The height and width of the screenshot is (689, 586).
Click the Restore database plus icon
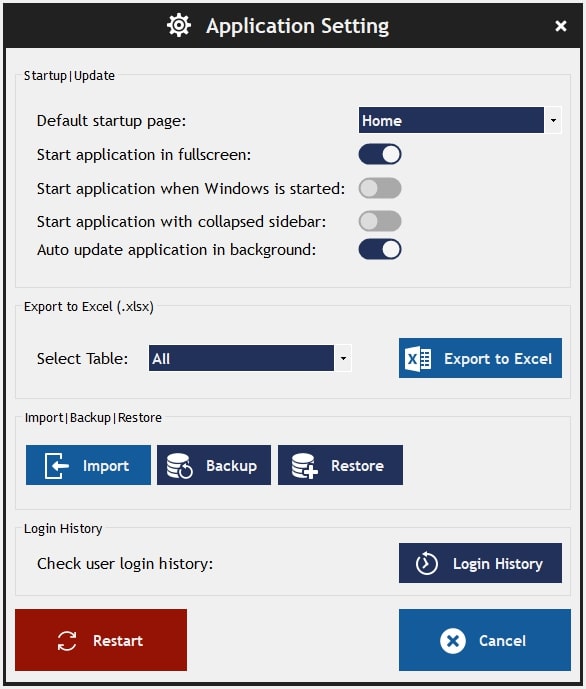(x=304, y=465)
